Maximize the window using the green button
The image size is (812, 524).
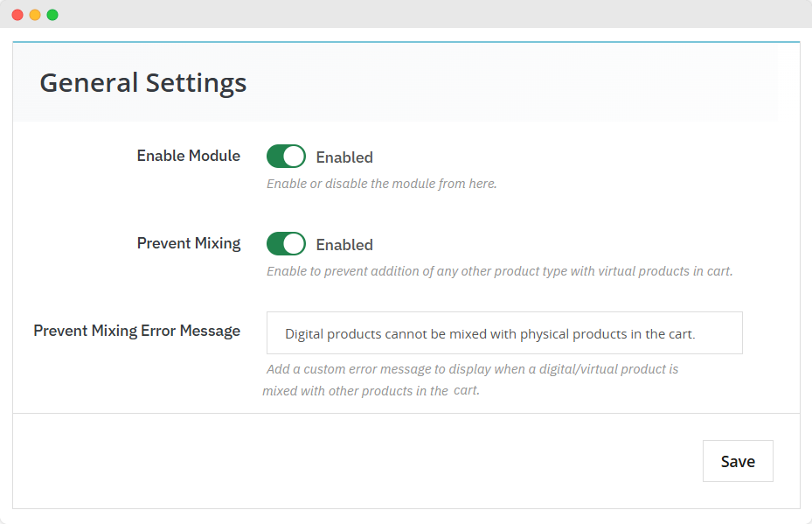pos(52,15)
